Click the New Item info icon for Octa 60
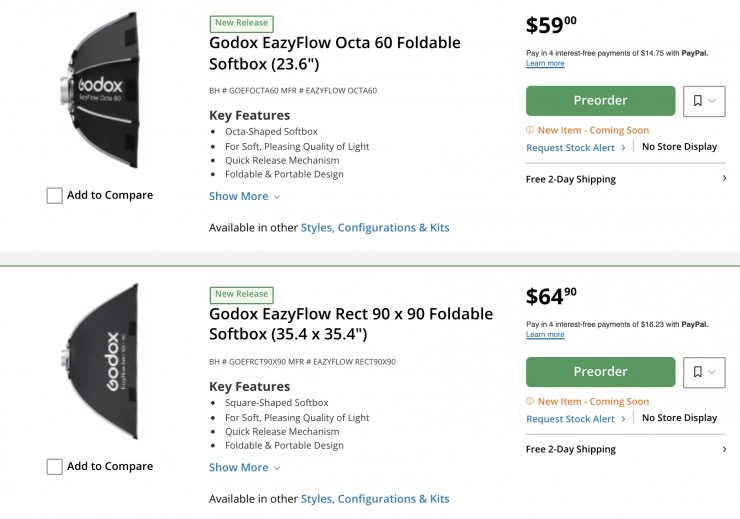The height and width of the screenshot is (519, 740). (530, 130)
